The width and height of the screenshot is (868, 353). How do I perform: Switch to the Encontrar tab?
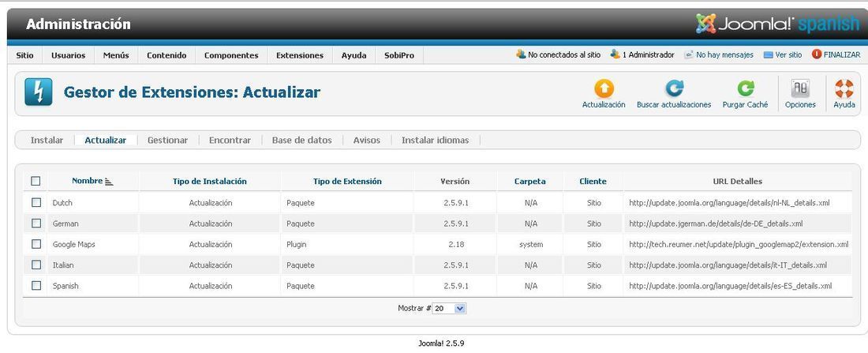(230, 141)
